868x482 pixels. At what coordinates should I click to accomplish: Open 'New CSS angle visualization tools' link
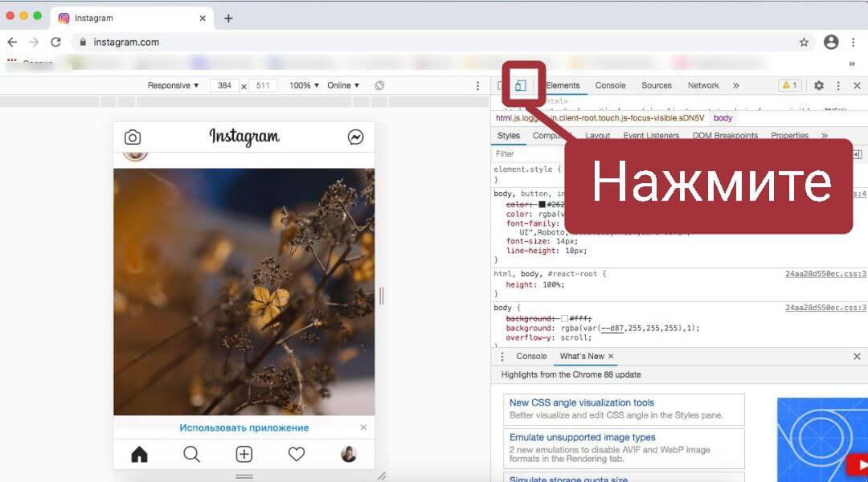(582, 402)
